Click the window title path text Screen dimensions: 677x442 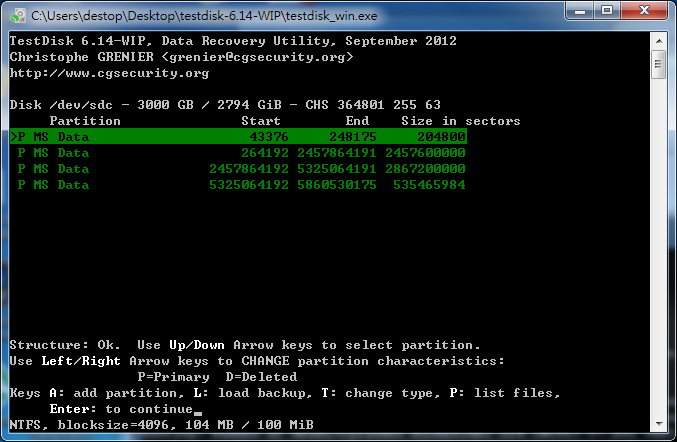[x=204, y=16]
